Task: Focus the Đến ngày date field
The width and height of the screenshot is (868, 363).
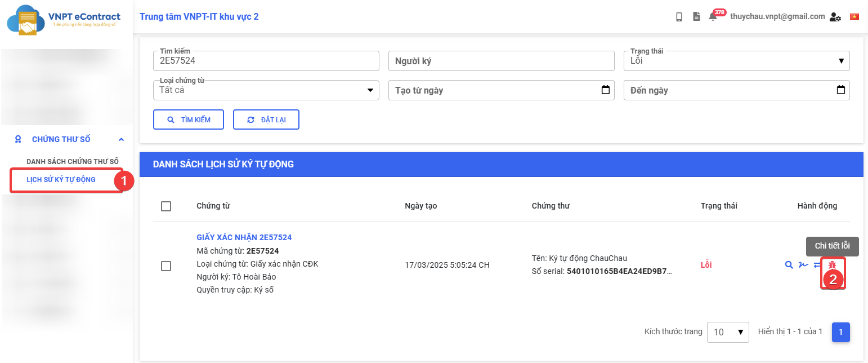Action: click(x=736, y=90)
